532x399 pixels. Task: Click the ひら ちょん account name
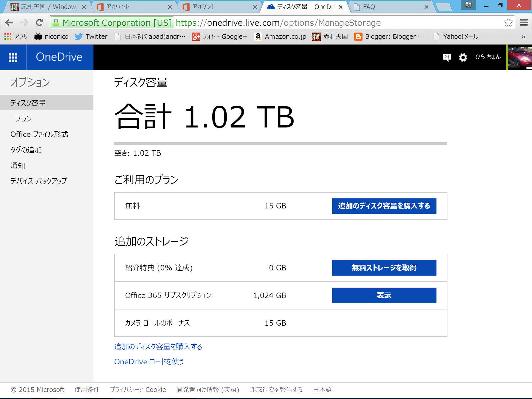coord(488,57)
